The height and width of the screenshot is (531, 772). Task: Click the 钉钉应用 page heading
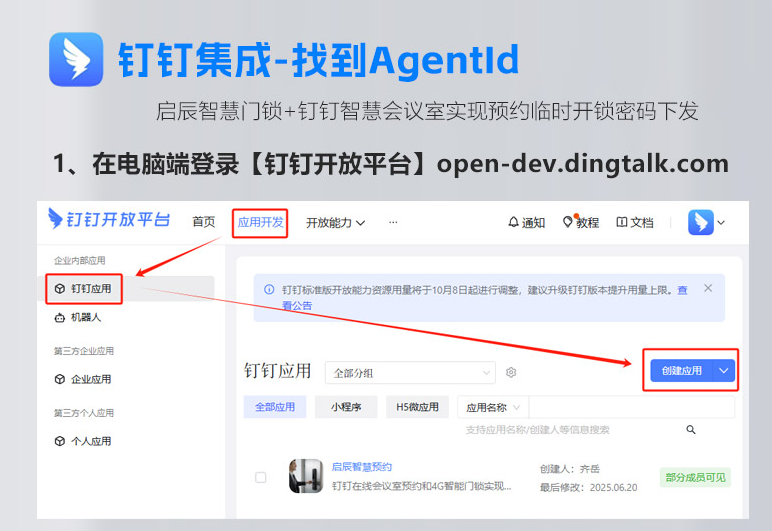pos(277,371)
